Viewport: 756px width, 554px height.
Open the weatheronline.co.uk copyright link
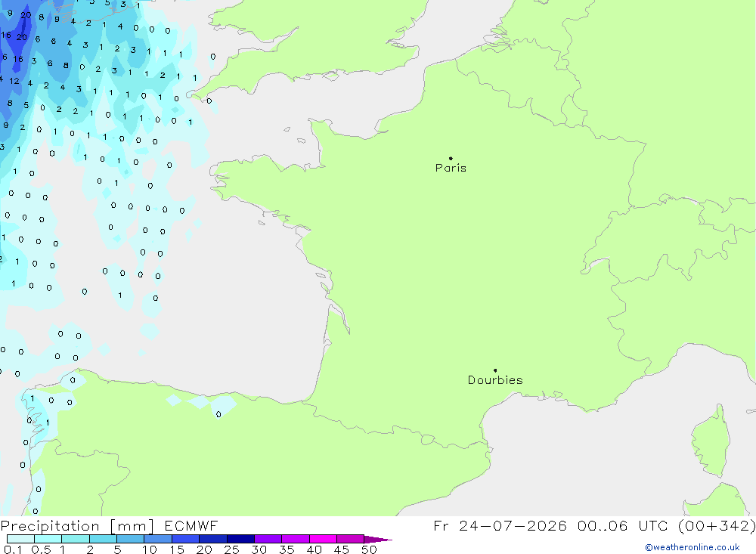click(x=692, y=547)
